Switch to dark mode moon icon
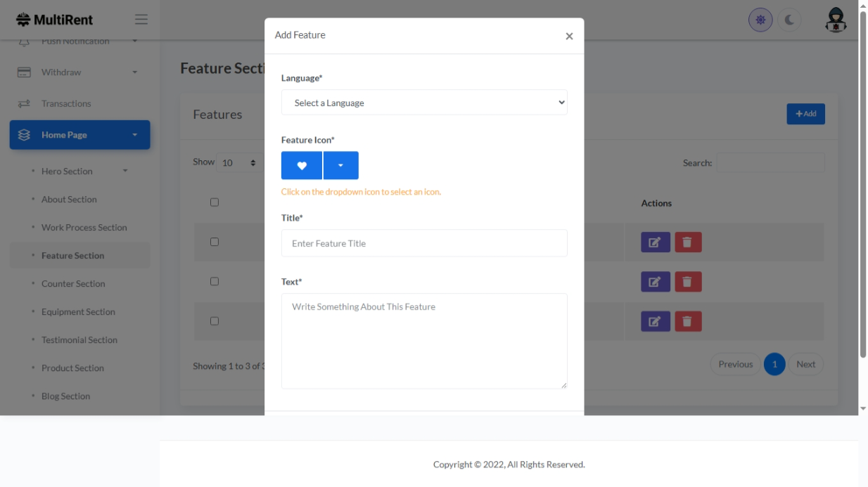This screenshot has height=487, width=868. (x=789, y=20)
